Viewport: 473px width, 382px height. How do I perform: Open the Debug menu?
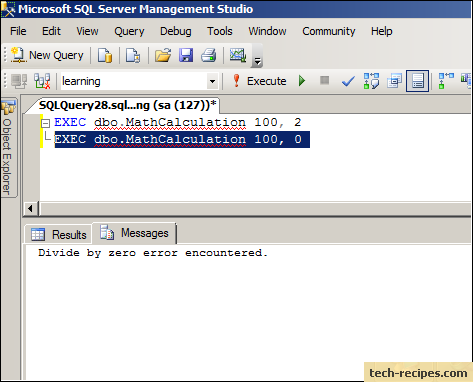[175, 31]
